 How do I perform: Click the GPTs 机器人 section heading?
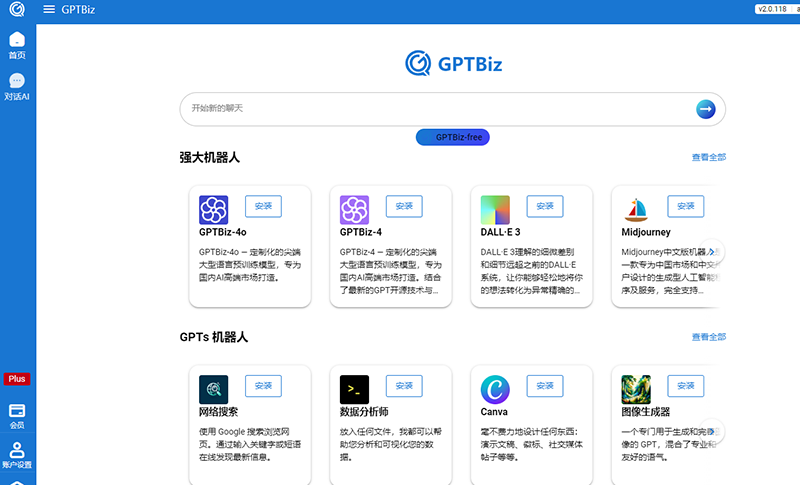[x=214, y=337]
